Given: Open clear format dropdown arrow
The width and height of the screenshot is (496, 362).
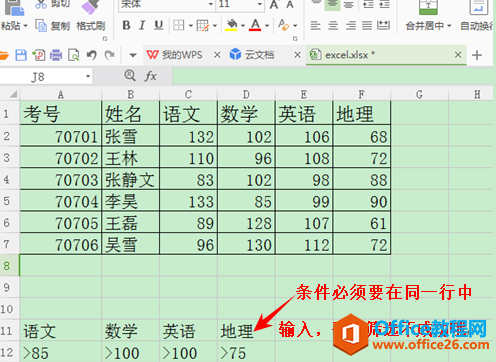Looking at the screenshot, I should (x=295, y=25).
